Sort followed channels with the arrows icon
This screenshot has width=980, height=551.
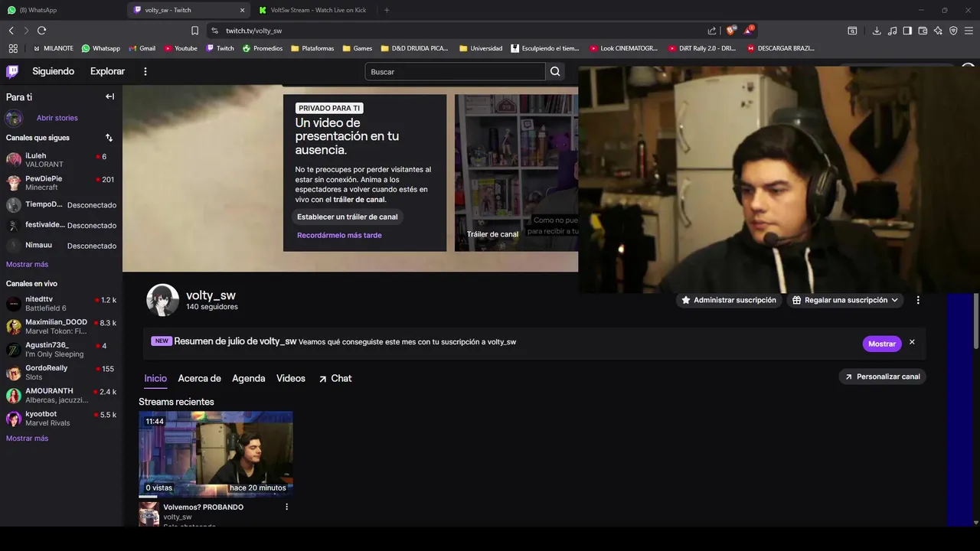click(109, 138)
